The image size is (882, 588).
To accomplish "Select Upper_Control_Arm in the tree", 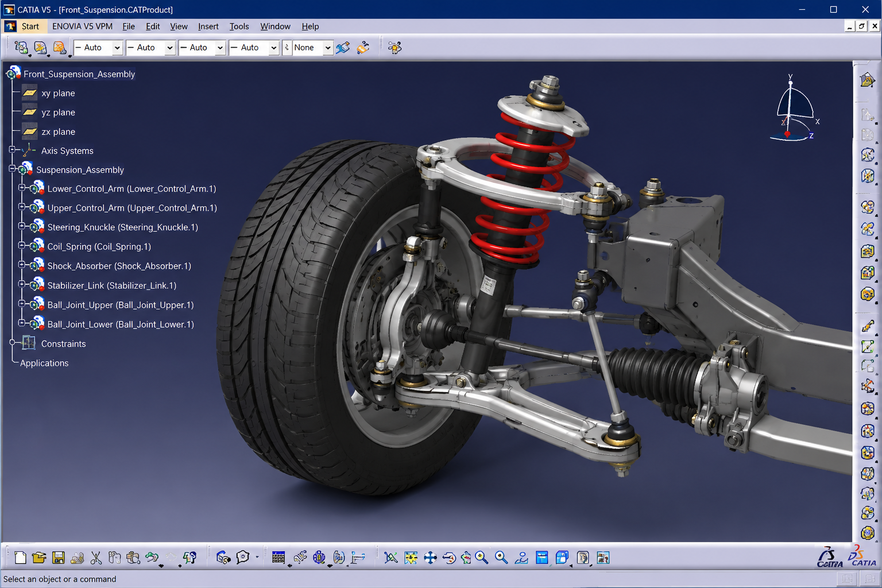I will coord(132,208).
